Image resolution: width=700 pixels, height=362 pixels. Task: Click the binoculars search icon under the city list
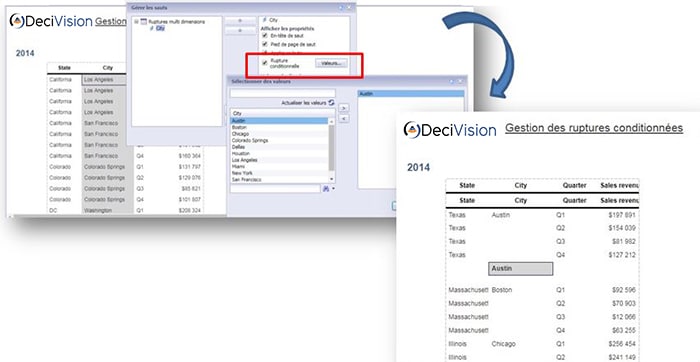click(x=325, y=189)
